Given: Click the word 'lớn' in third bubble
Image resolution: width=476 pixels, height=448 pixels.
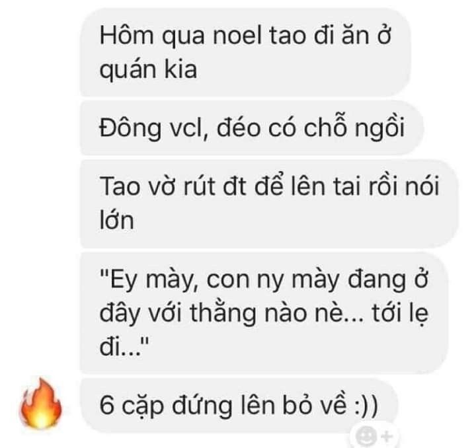Looking at the screenshot, I should [x=116, y=220].
